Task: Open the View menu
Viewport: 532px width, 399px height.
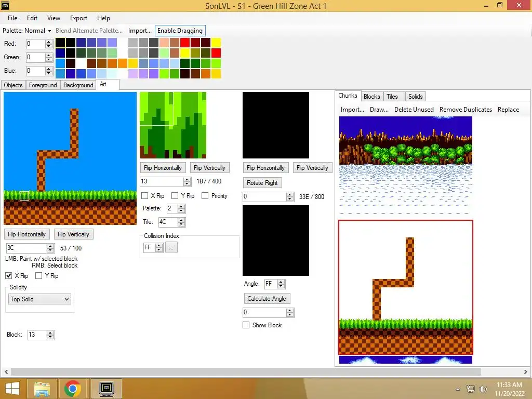Action: point(54,18)
